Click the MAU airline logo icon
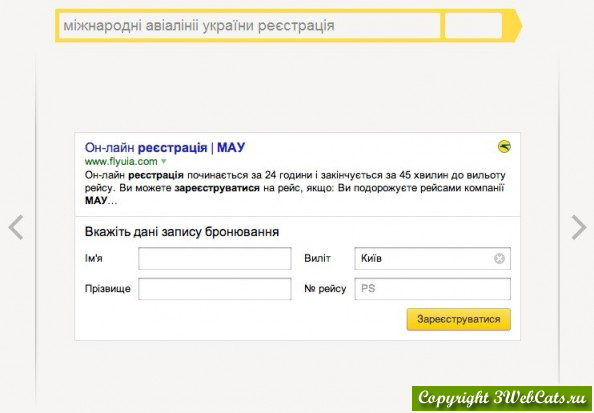Image resolution: width=594 pixels, height=413 pixels. [x=504, y=146]
